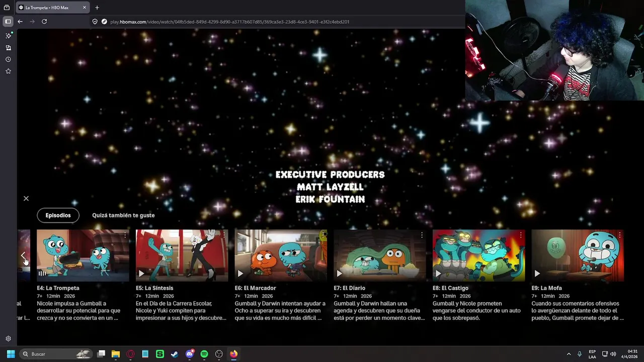Click the microphone tray icon
Image resolution: width=644 pixels, height=362 pixels.
click(580, 354)
